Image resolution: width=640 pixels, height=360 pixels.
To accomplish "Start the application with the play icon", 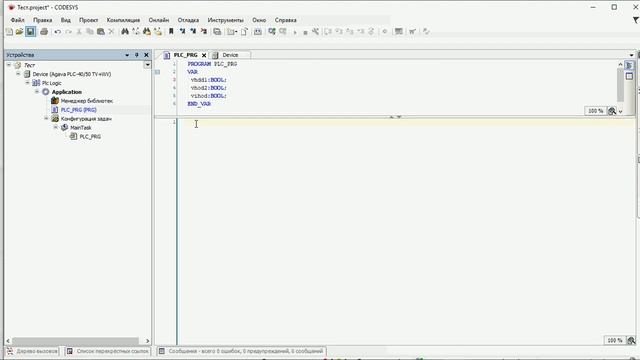I will coord(295,32).
